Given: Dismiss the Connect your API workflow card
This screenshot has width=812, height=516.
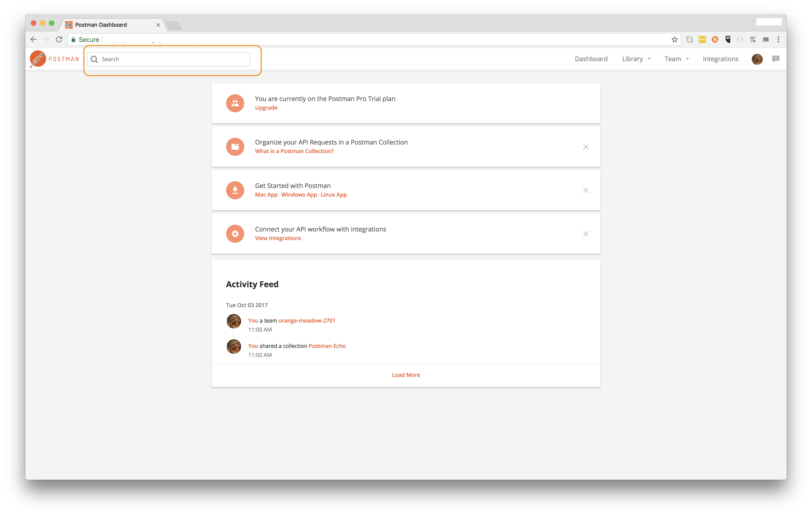Looking at the screenshot, I should 586,234.
